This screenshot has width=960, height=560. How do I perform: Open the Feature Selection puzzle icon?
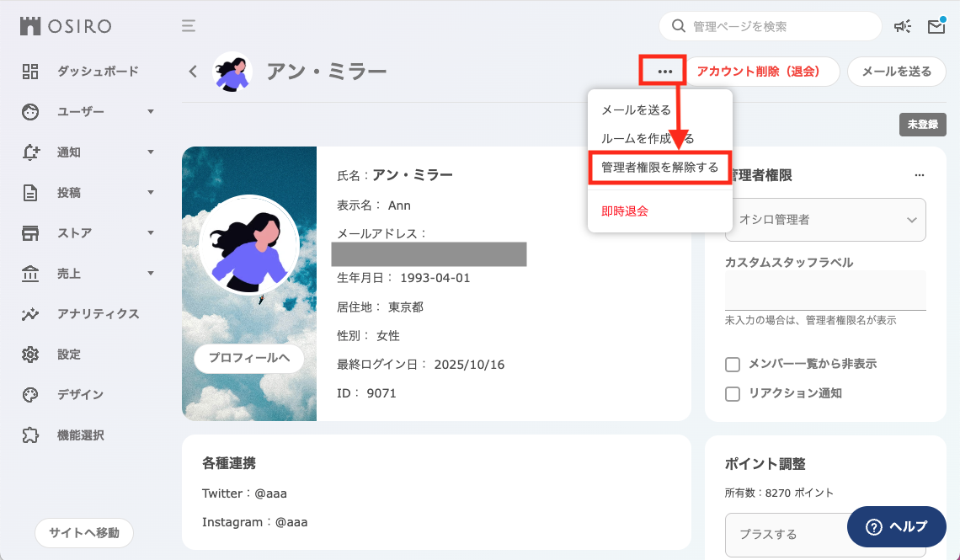(x=30, y=435)
